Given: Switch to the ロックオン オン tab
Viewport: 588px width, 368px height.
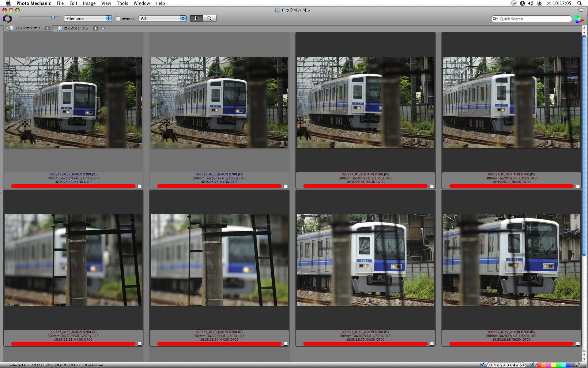Looking at the screenshot, I should [x=76, y=29].
